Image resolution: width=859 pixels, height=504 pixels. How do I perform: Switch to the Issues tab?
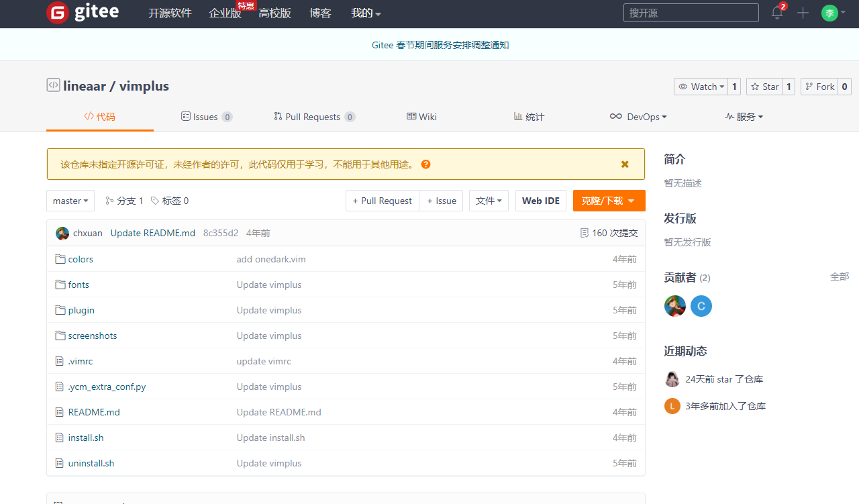(205, 116)
